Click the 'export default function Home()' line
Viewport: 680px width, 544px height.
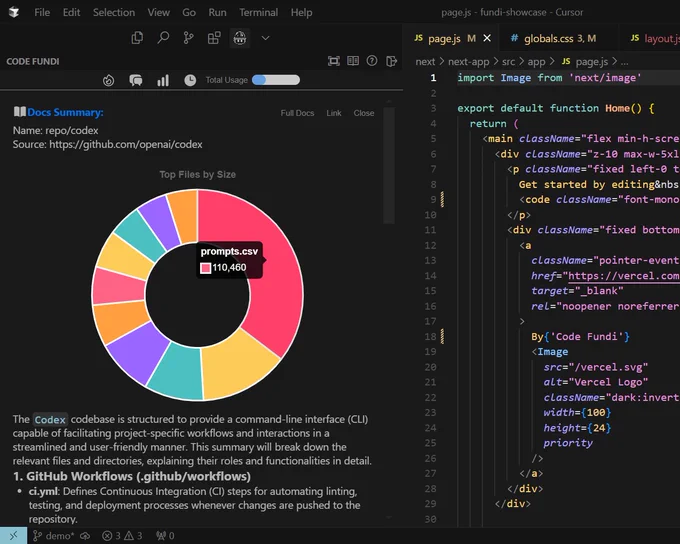click(x=556, y=108)
